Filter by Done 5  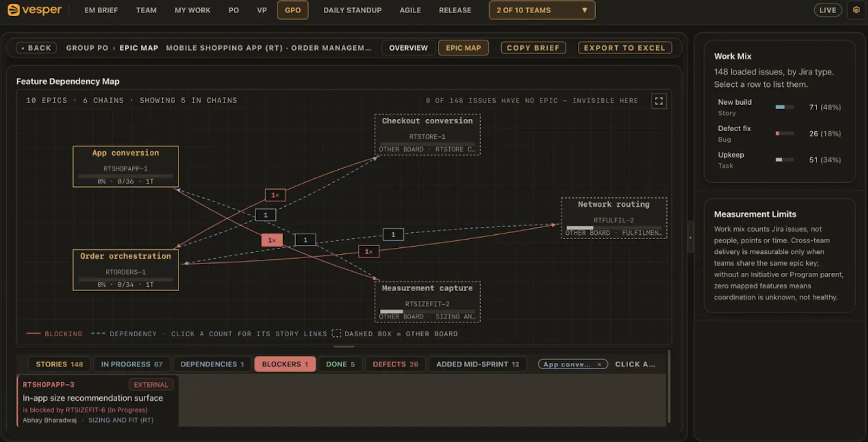pos(340,364)
